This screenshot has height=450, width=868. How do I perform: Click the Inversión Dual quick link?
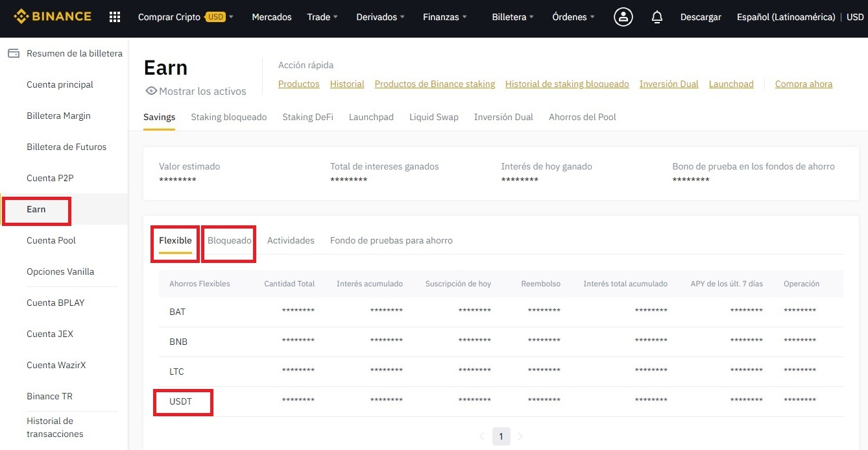point(669,84)
